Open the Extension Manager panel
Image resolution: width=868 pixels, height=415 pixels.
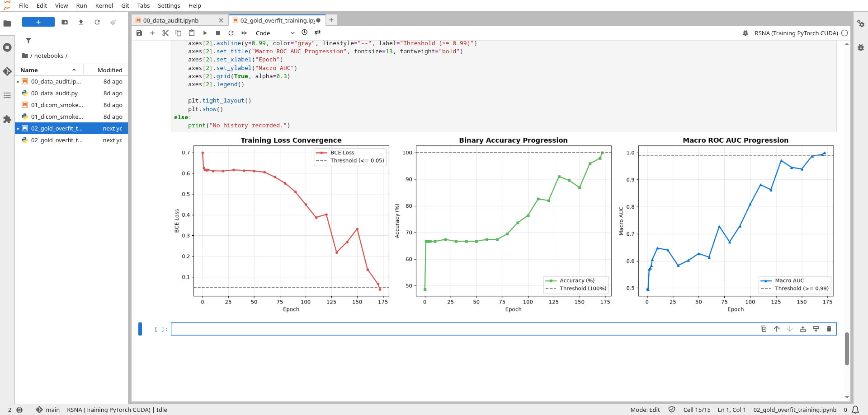(x=7, y=119)
